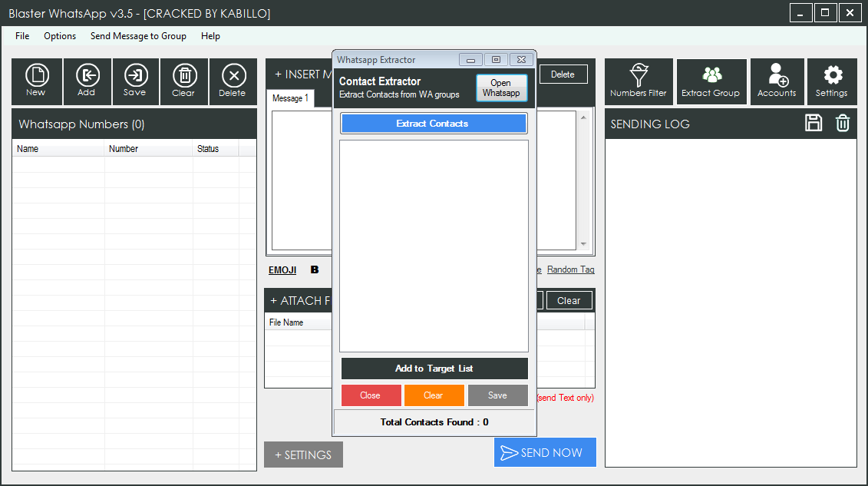Image resolution: width=868 pixels, height=486 pixels.
Task: Sort by Status column header
Action: coord(216,148)
